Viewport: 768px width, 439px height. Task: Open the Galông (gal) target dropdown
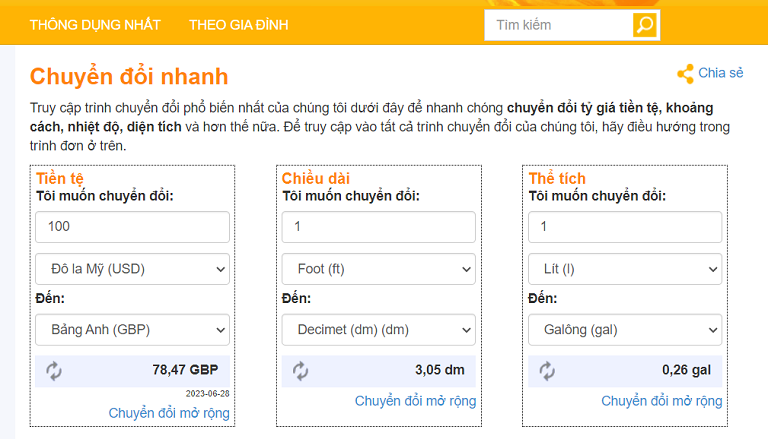(625, 330)
